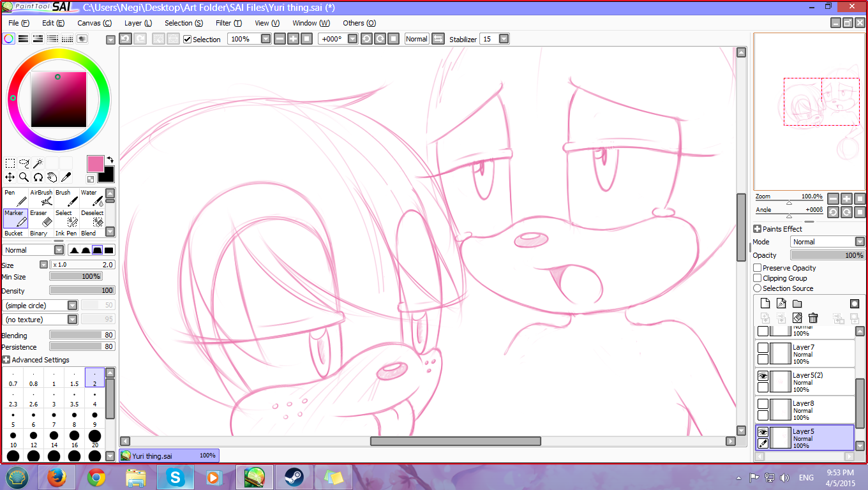Open the brush Normal mode dropdown
This screenshot has height=490, width=868.
point(59,250)
